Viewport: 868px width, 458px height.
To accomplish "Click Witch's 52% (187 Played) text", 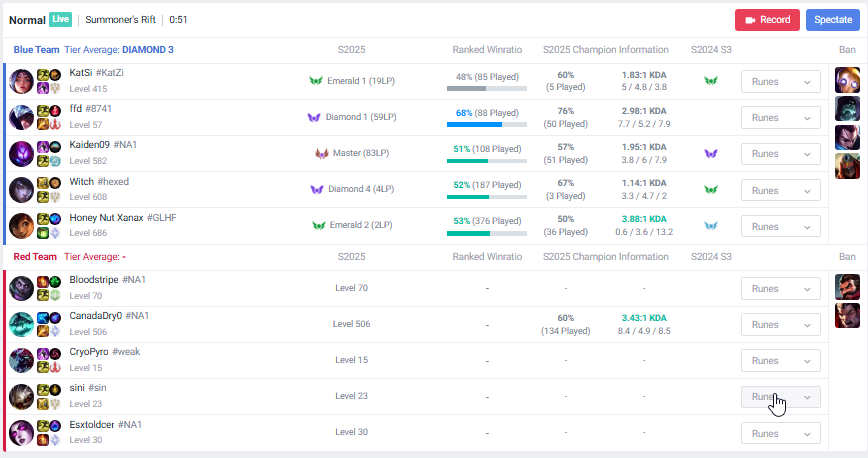I will click(487, 185).
